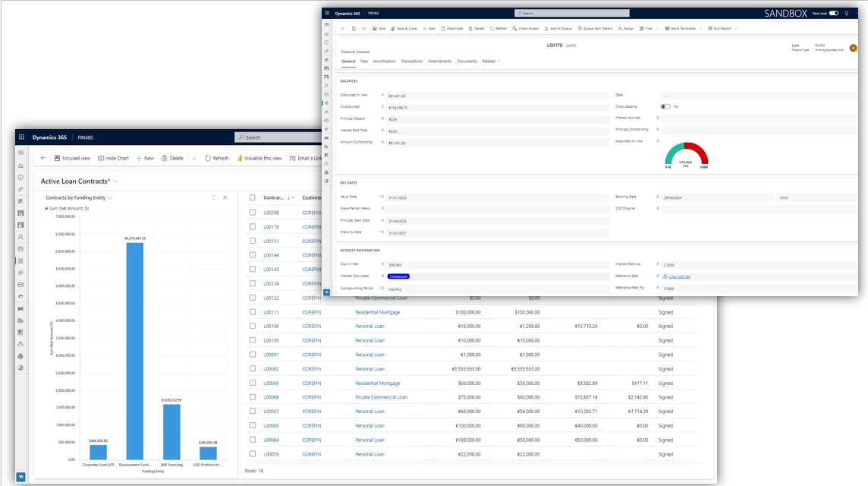This screenshot has height=486, width=868.
Task: Close the Contracts by Funding Entity chart
Action: tap(225, 197)
